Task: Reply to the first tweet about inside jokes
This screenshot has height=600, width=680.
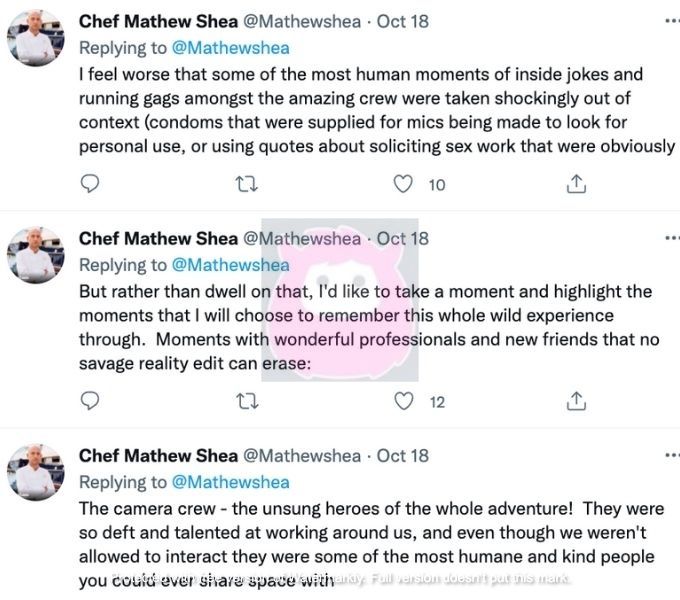Action: click(90, 184)
